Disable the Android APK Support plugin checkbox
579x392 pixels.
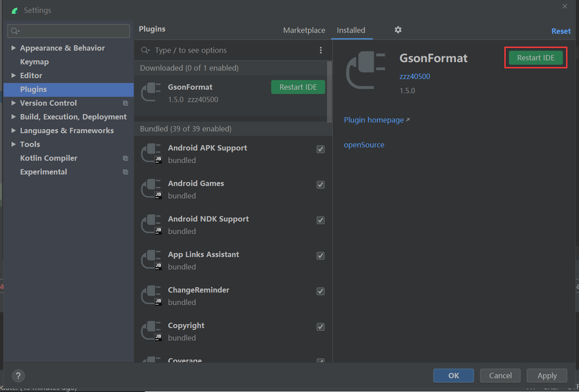[x=320, y=149]
